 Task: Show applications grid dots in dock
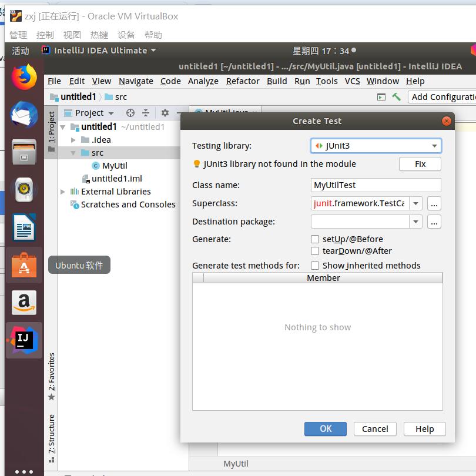click(24, 471)
